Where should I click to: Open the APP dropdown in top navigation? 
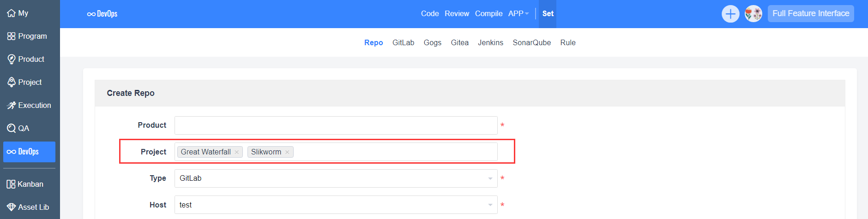518,14
